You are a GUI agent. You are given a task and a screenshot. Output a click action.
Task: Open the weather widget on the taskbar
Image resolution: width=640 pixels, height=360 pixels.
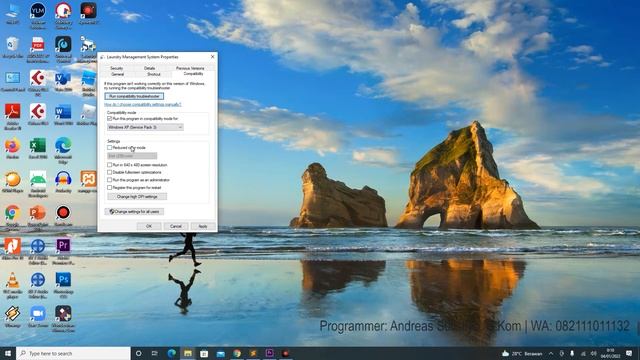522,353
